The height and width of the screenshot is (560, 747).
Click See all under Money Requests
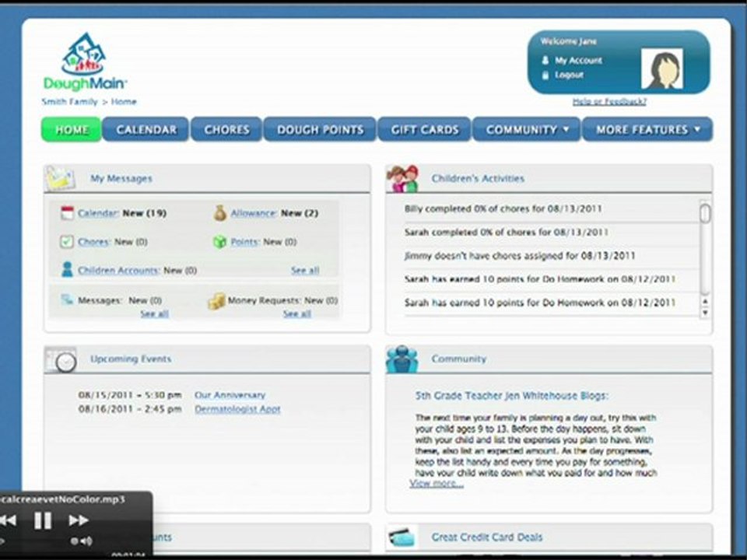(296, 313)
